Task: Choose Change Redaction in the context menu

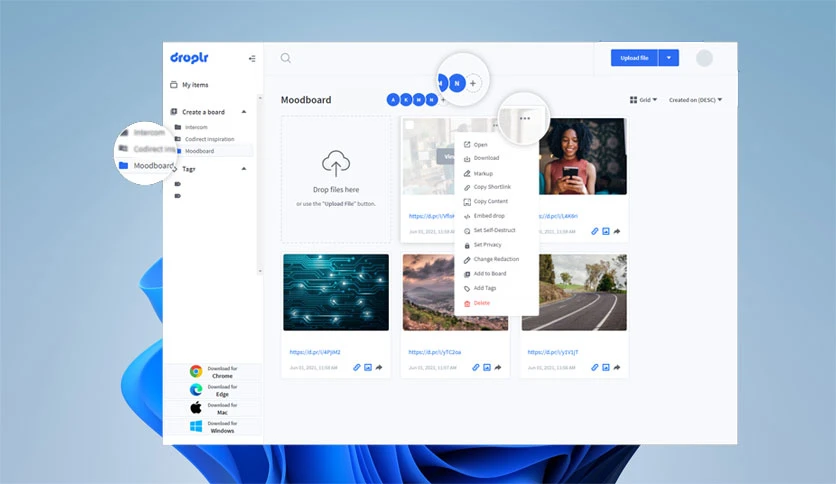Action: pos(496,259)
